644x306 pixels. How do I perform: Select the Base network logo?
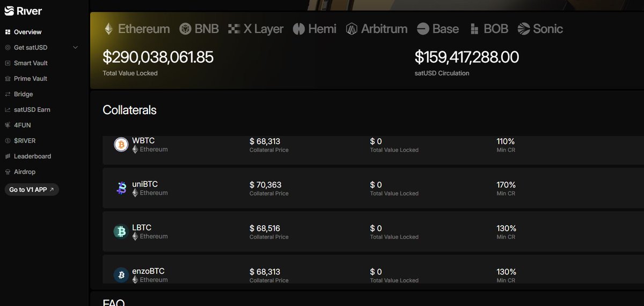pos(423,29)
